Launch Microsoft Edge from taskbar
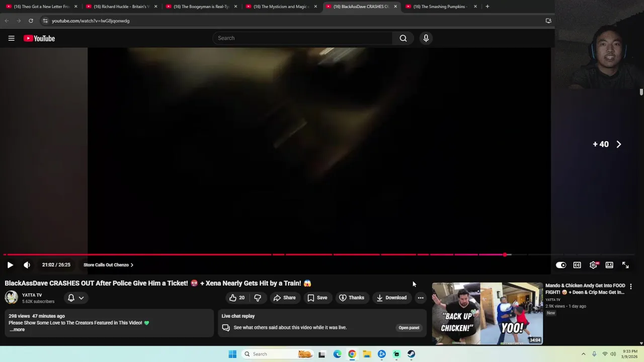Viewport: 644px width, 362px height. point(337,354)
